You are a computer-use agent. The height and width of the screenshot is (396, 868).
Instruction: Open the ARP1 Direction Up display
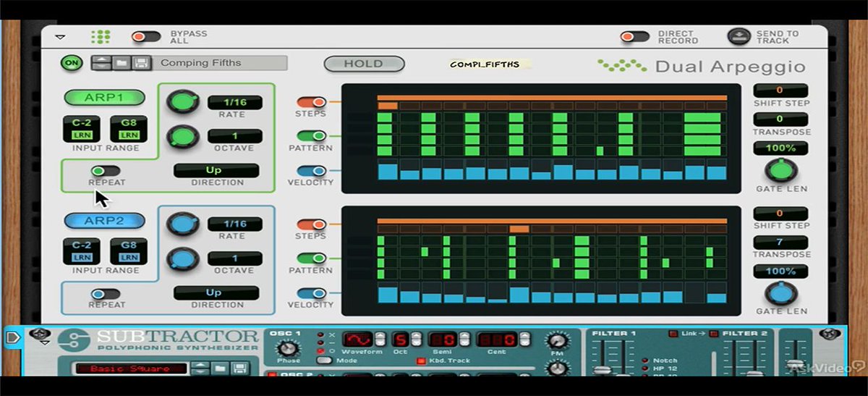[216, 171]
